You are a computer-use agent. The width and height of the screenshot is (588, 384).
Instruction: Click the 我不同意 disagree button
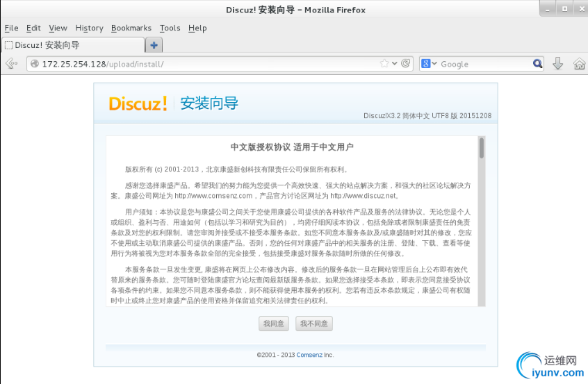pyautogui.click(x=314, y=324)
